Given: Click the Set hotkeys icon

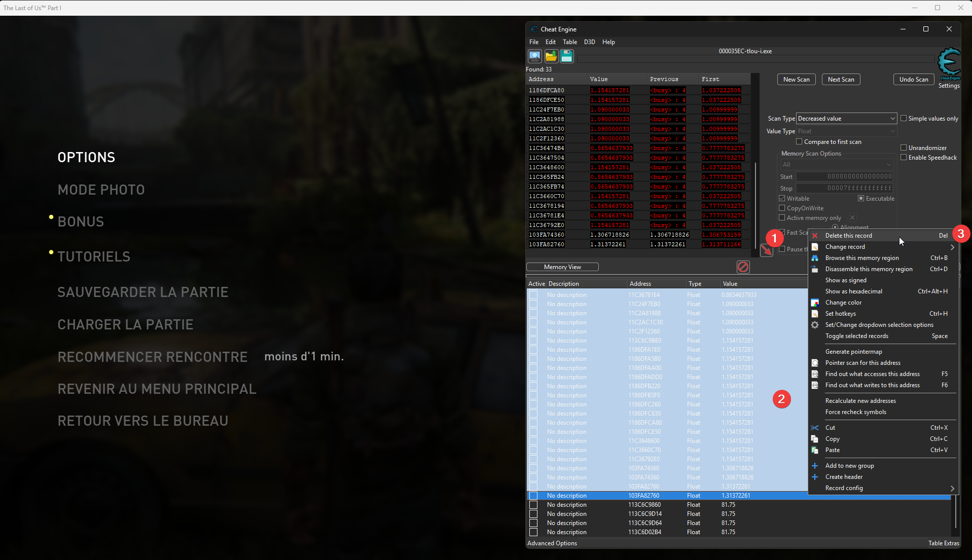Looking at the screenshot, I should 815,314.
